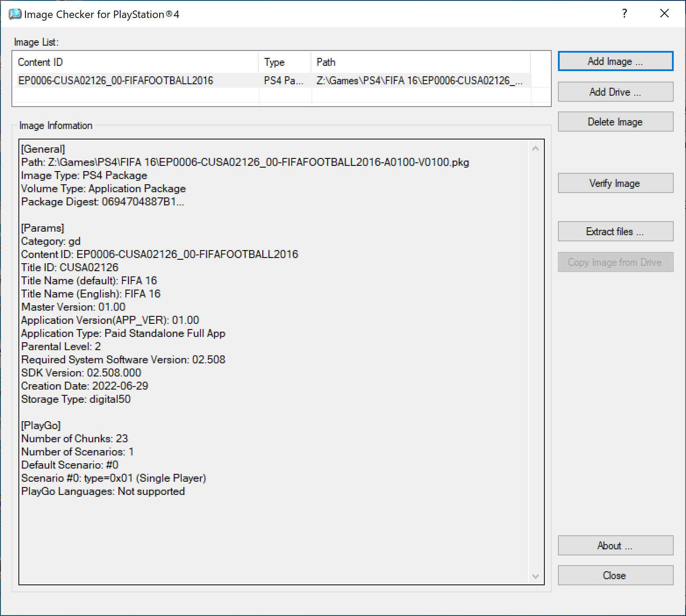Click 'Number of Scenarios: 1' line
This screenshot has height=616, width=686.
pyautogui.click(x=78, y=452)
